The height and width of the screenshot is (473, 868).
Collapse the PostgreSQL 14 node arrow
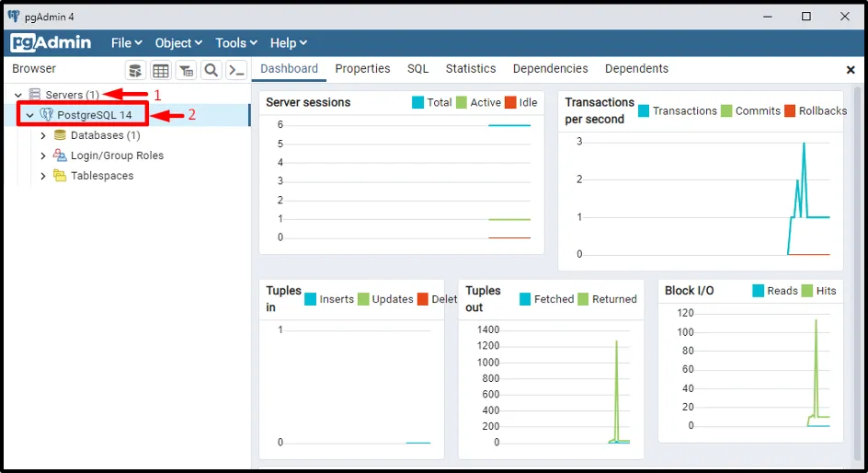click(x=29, y=115)
